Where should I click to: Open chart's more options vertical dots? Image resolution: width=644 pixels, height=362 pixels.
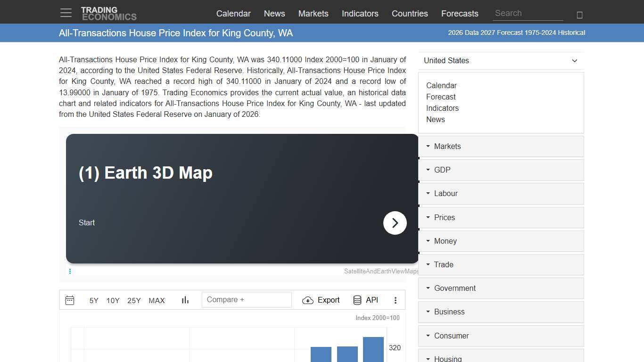(396, 300)
